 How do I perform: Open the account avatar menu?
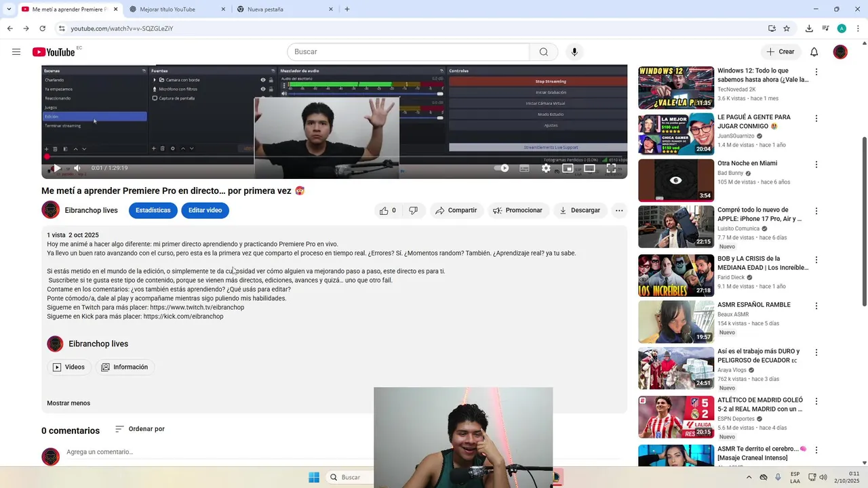[840, 52]
